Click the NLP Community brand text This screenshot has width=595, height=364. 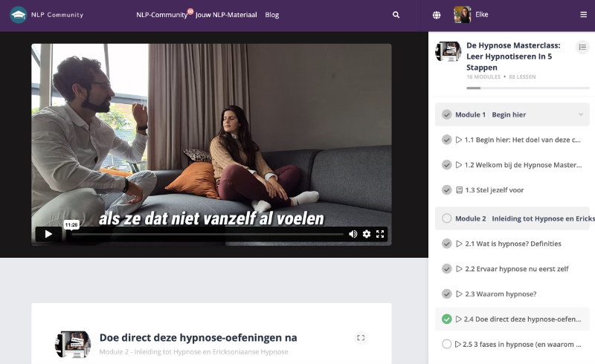coord(57,15)
